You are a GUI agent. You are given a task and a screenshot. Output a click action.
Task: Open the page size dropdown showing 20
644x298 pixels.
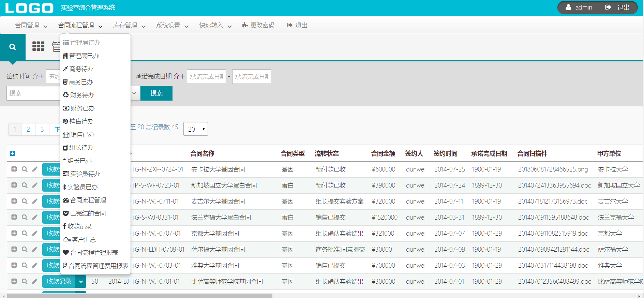coord(196,129)
